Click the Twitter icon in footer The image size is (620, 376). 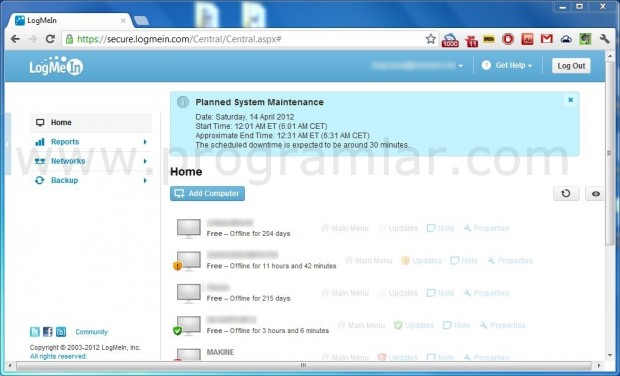pos(35,332)
